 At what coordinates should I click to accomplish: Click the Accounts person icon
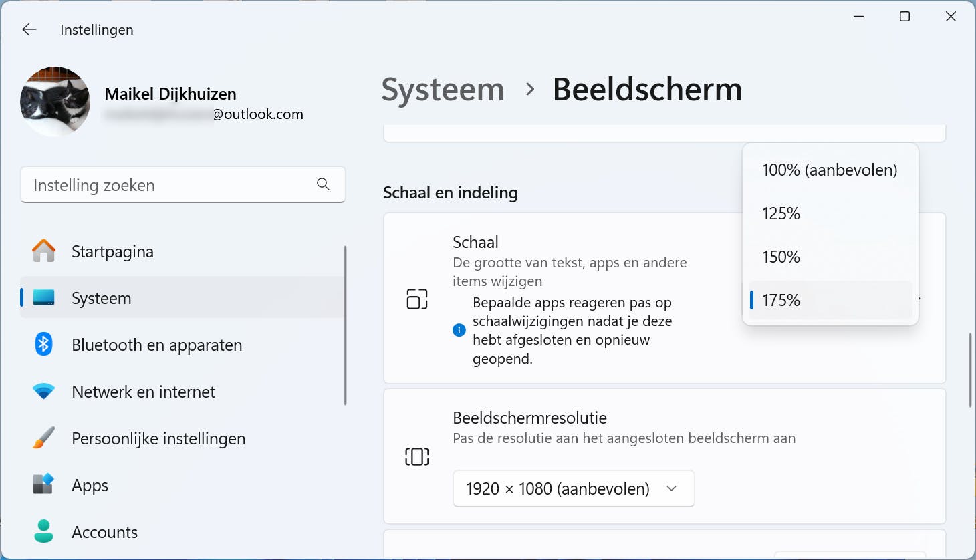(44, 531)
